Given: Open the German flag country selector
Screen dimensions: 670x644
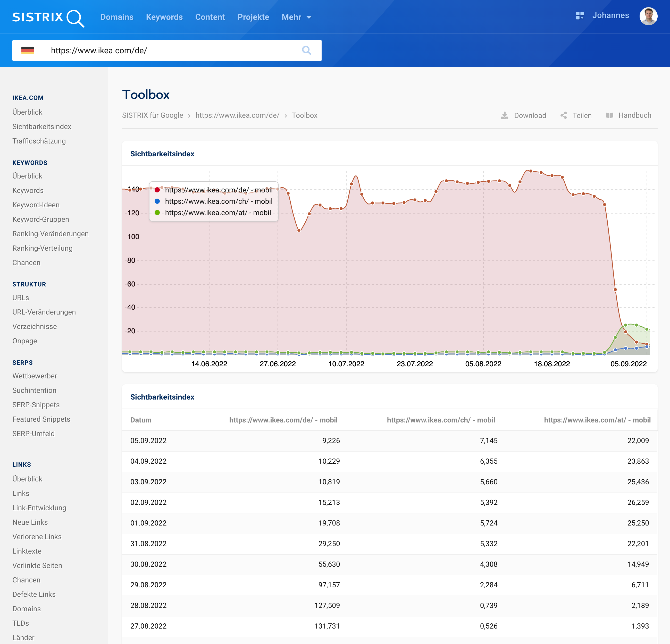Looking at the screenshot, I should 27,50.
